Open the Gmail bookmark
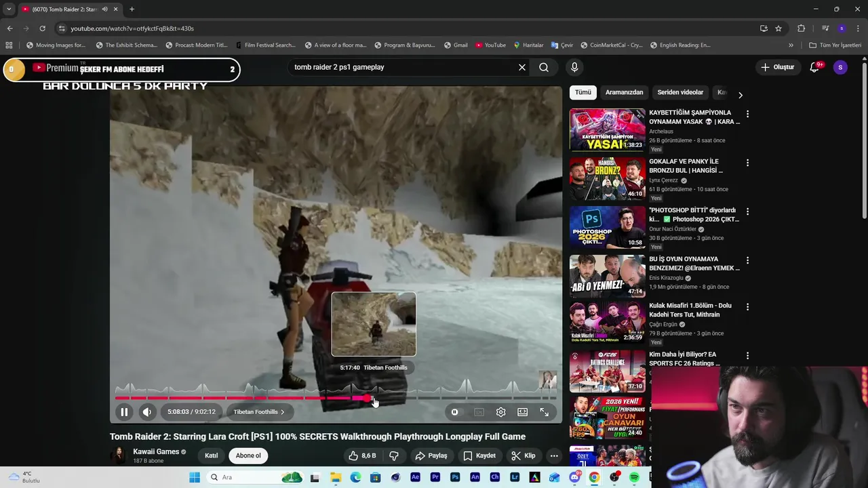This screenshot has height=488, width=868. pos(456,45)
